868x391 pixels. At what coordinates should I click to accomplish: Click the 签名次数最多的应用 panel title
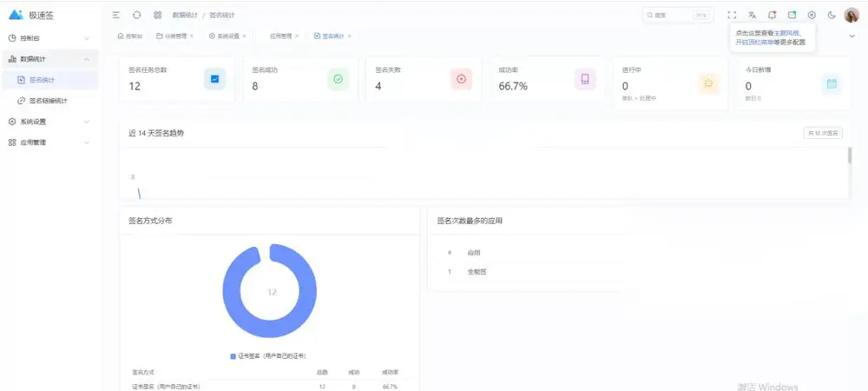pyautogui.click(x=470, y=221)
